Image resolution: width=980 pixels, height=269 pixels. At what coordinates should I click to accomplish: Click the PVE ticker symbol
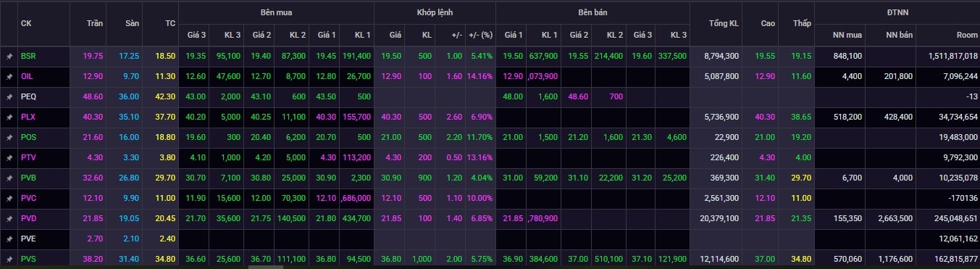pyautogui.click(x=28, y=239)
